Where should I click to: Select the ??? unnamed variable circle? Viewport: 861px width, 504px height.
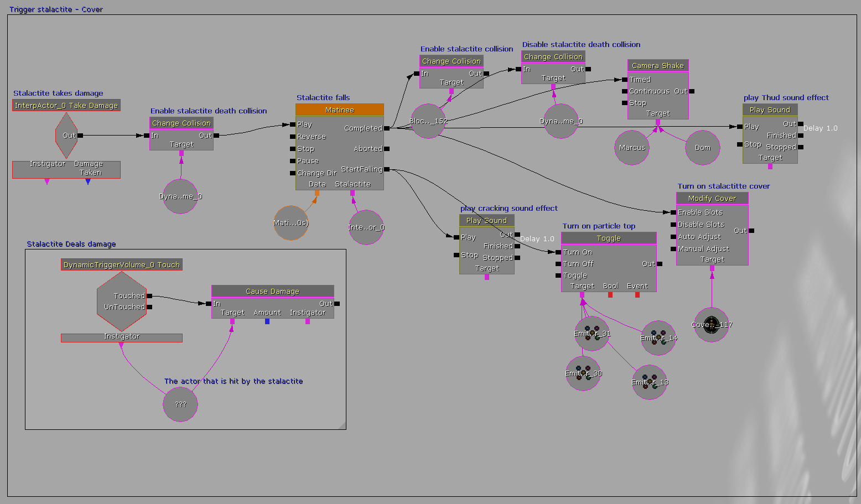point(180,404)
